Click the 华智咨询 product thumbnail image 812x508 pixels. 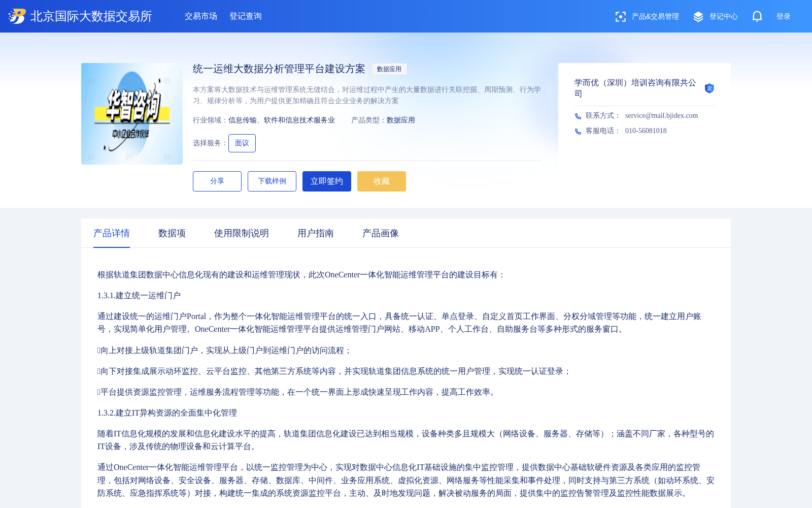[132, 114]
